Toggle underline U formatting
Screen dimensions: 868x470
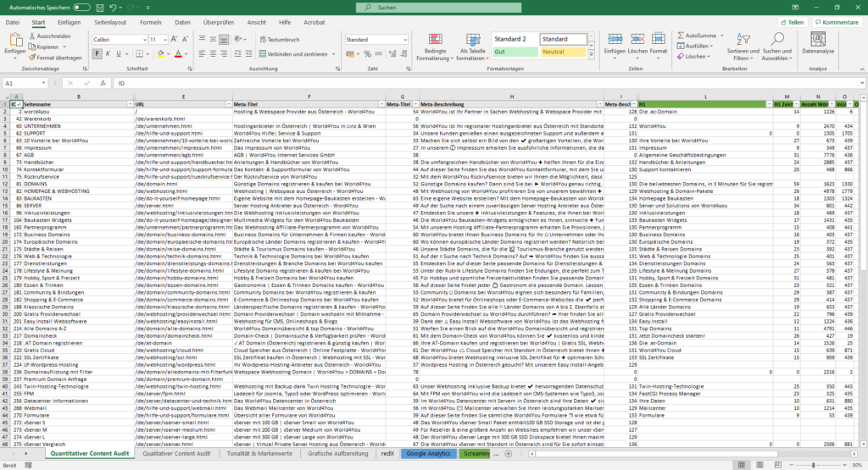(118, 54)
